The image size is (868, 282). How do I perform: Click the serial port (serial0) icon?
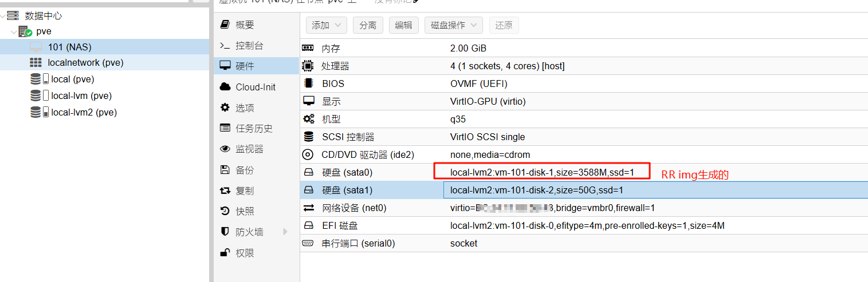(308, 243)
